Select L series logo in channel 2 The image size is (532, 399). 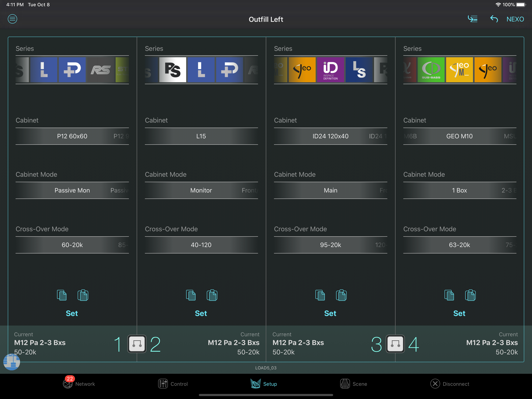[x=201, y=70]
